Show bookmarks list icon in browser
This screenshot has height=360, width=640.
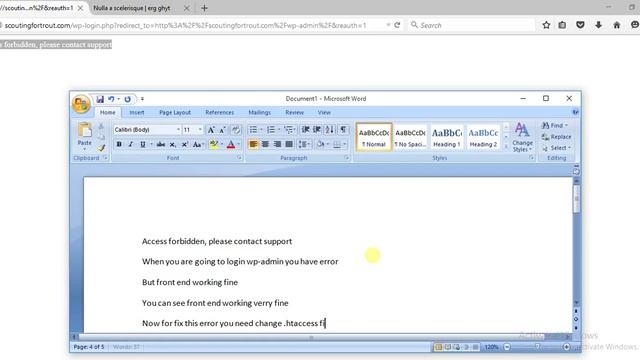562,25
